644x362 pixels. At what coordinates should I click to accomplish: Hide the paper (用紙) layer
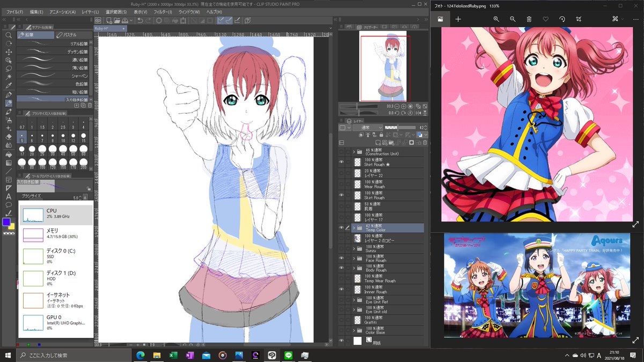click(341, 341)
